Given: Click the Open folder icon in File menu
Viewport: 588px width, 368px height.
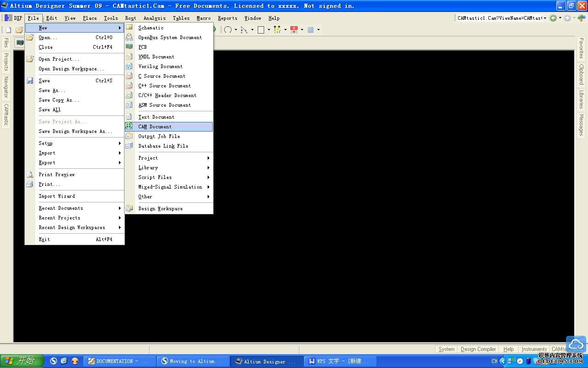Looking at the screenshot, I should (x=30, y=37).
